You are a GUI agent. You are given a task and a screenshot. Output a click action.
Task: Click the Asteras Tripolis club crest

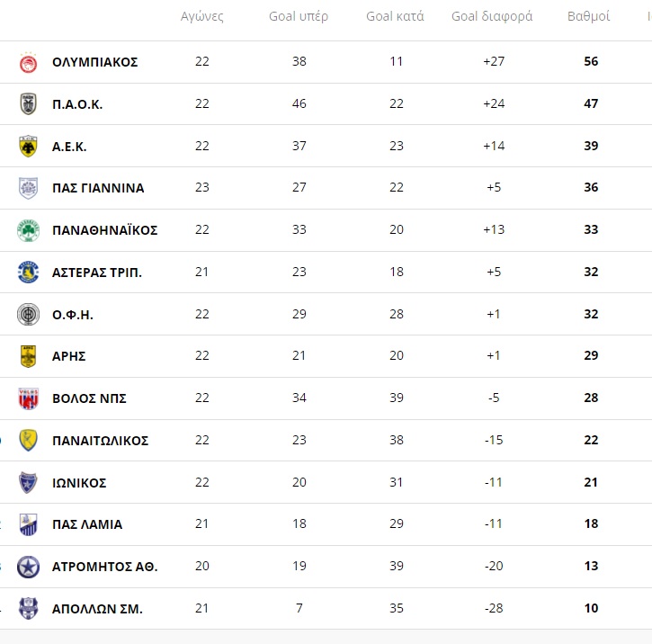(28, 273)
